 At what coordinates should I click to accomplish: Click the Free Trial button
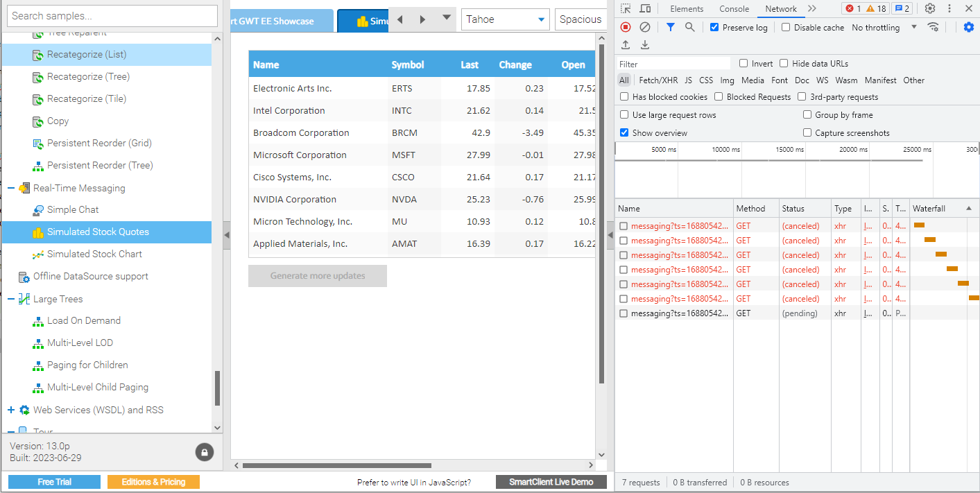click(54, 482)
